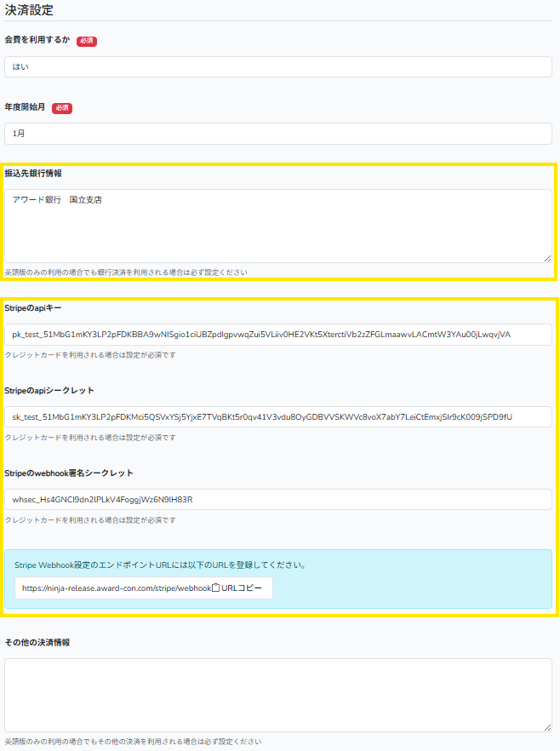This screenshot has height=751, width=560.
Task: Focus the Stripeのapiキー input field
Action: (277, 335)
